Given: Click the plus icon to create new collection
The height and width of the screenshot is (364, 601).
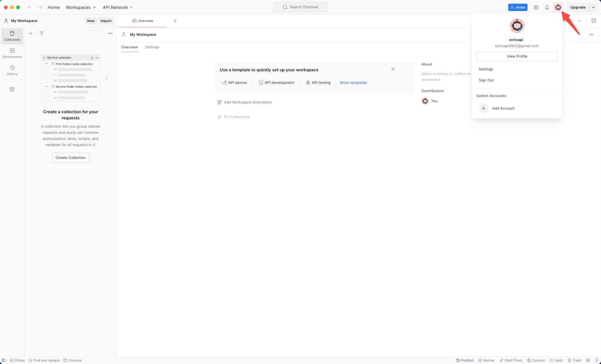Looking at the screenshot, I should coord(31,33).
